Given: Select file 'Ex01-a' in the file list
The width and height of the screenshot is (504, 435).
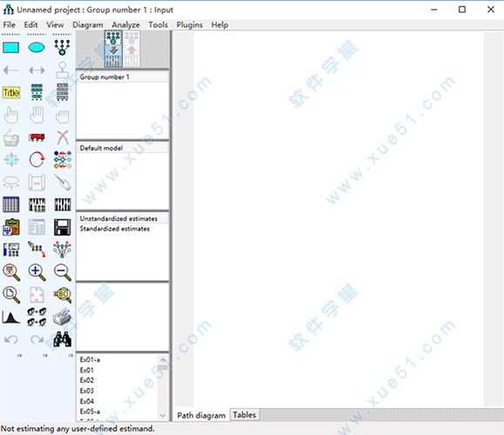Looking at the screenshot, I should (90, 360).
